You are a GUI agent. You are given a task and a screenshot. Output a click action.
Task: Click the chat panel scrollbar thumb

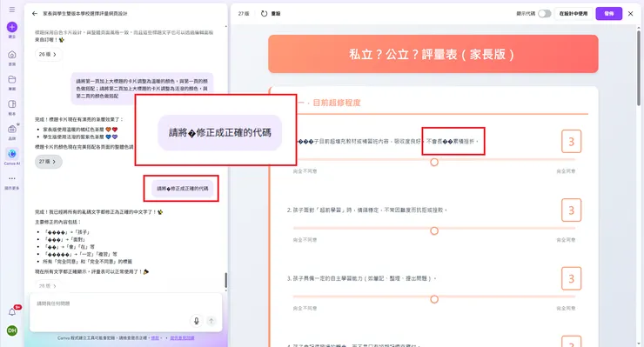point(225,280)
